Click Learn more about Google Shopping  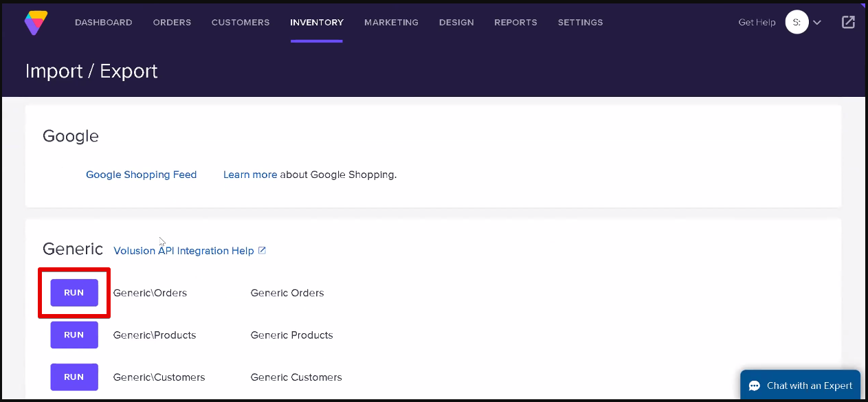[x=250, y=175]
